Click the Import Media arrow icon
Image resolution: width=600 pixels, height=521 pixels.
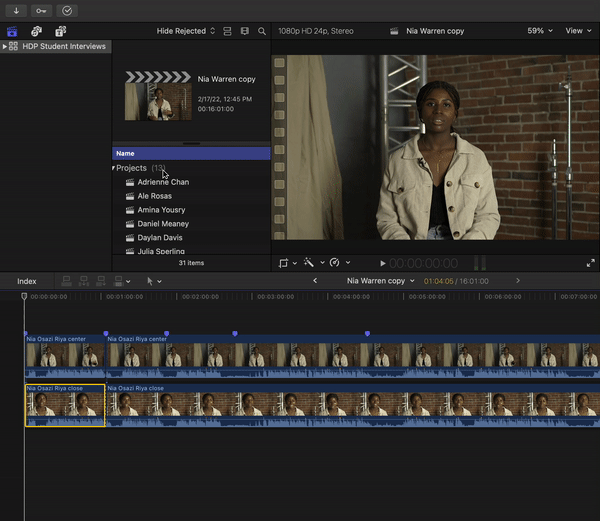(x=16, y=10)
